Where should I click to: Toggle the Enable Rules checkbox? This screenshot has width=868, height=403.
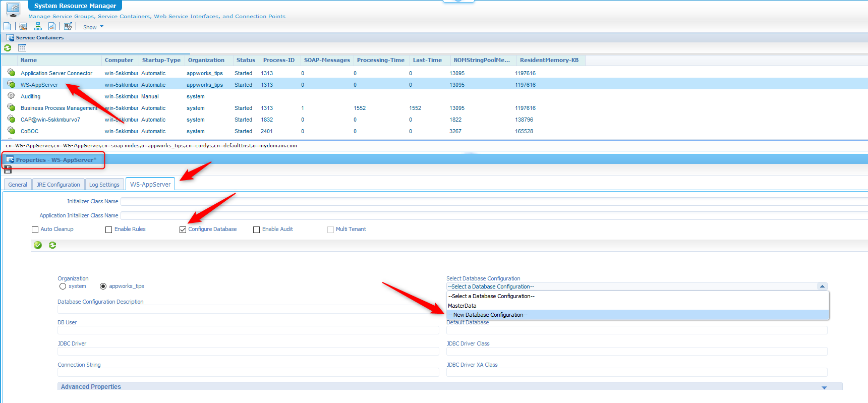click(x=108, y=229)
